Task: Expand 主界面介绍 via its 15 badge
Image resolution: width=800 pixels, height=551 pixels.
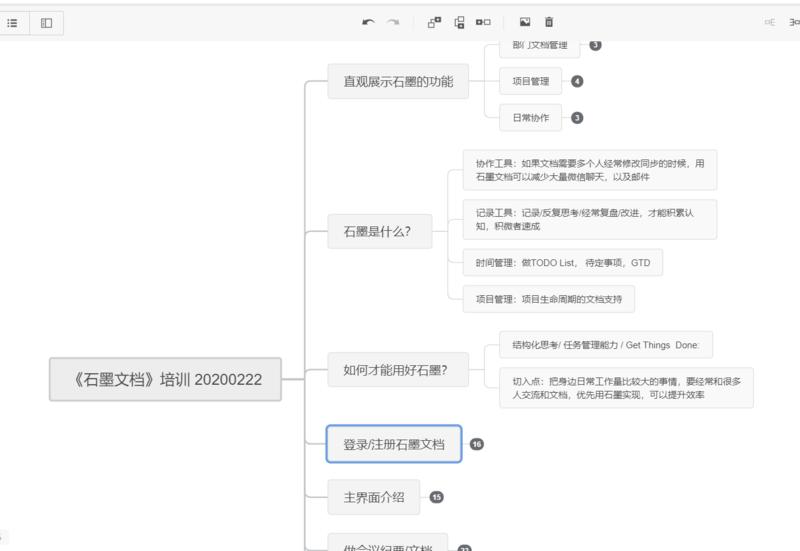Action: click(436, 497)
